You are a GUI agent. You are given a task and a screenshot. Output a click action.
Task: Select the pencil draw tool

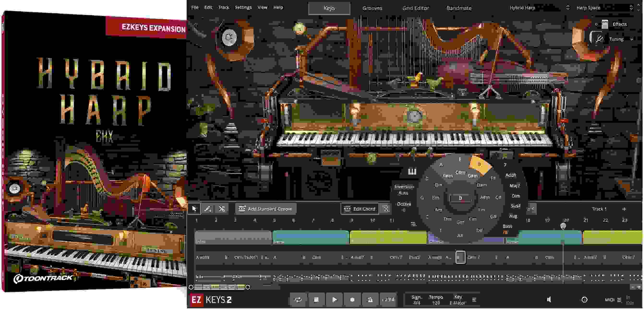[208, 209]
